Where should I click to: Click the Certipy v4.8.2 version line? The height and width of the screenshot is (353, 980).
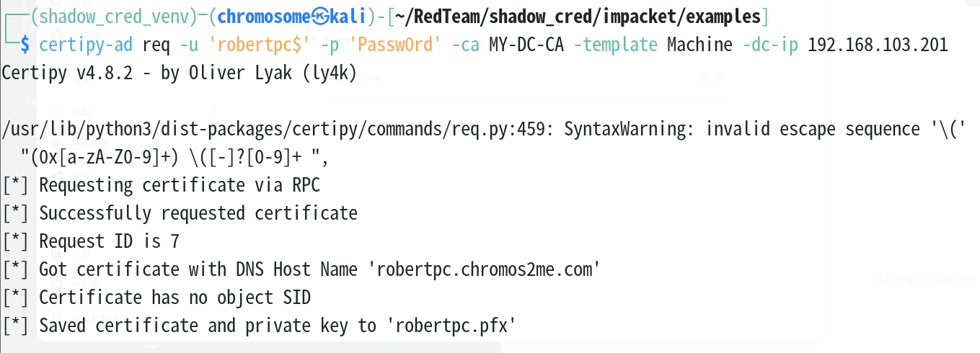[x=179, y=73]
